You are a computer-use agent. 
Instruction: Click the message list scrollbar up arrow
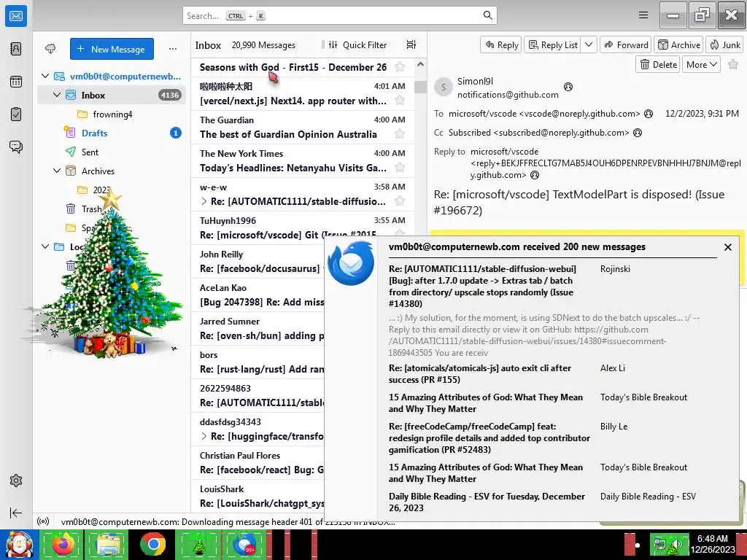420,64
